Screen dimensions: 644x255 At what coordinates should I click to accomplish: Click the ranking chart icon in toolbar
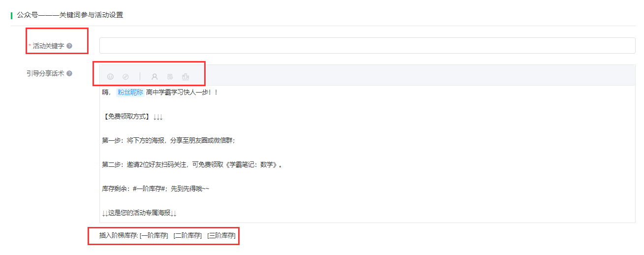[185, 76]
